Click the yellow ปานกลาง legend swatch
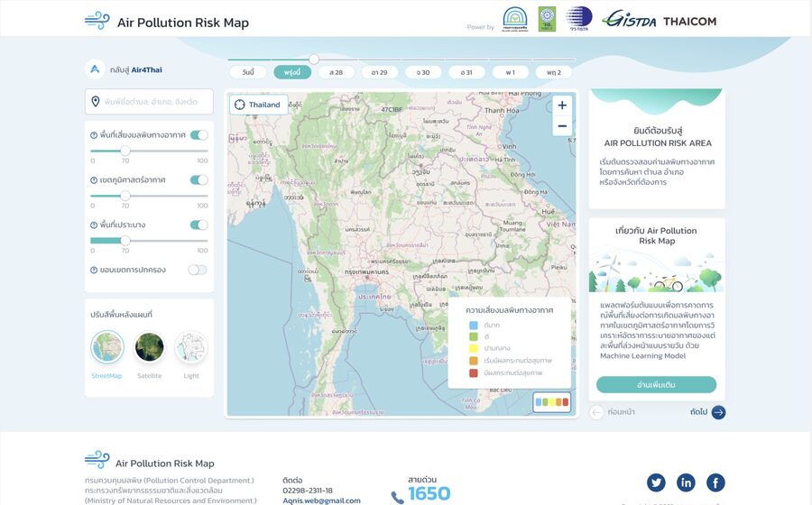Screen dimensions: 812x505 (x=473, y=348)
